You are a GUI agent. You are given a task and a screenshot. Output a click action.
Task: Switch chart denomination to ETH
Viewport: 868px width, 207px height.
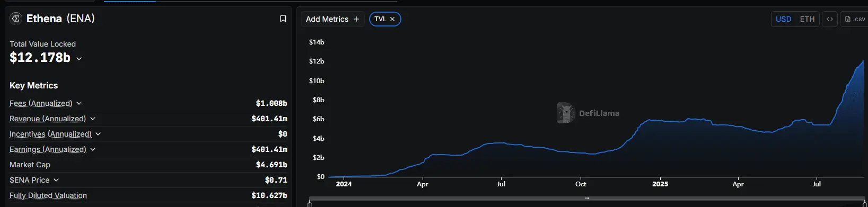tap(807, 19)
